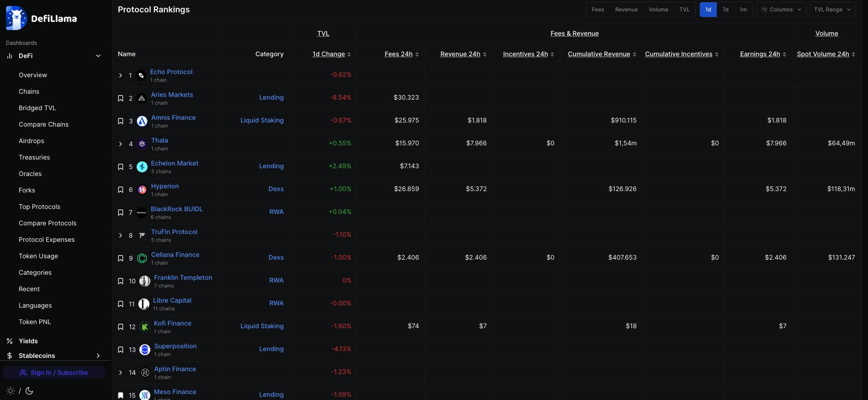Open Protocol Expenses in sidebar
Image resolution: width=868 pixels, height=400 pixels.
pos(47,240)
